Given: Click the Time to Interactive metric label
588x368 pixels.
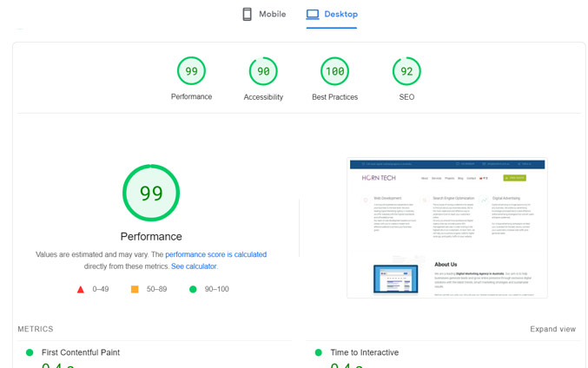Looking at the screenshot, I should click(364, 352).
